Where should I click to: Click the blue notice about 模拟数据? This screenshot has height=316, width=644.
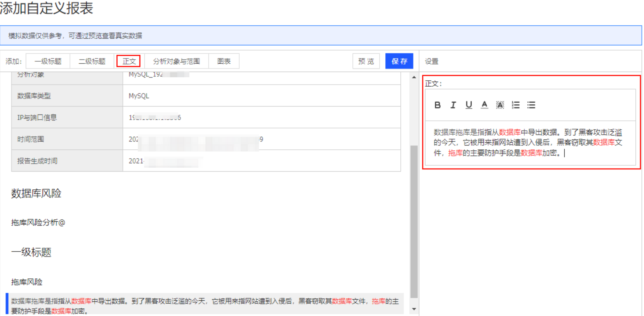coord(321,35)
